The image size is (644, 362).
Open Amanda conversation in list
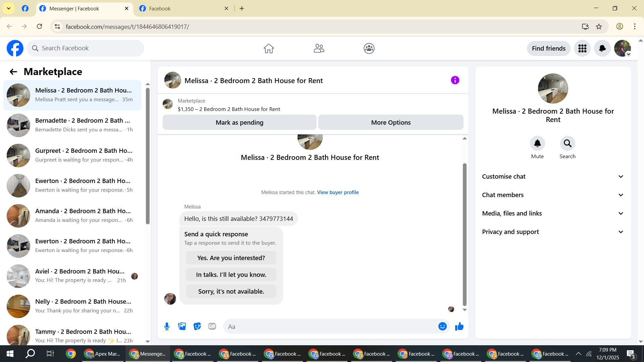coord(72,216)
